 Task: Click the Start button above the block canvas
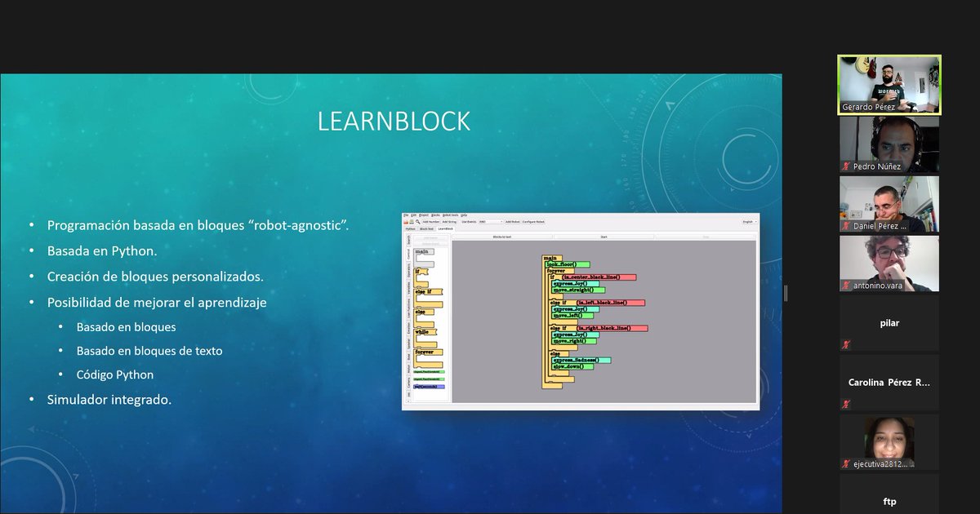coord(604,237)
